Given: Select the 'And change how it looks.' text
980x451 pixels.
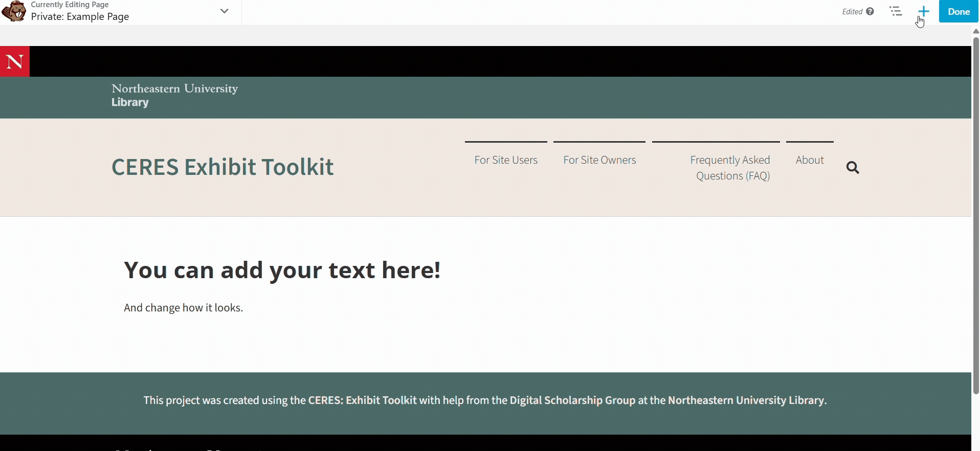Looking at the screenshot, I should click(183, 308).
